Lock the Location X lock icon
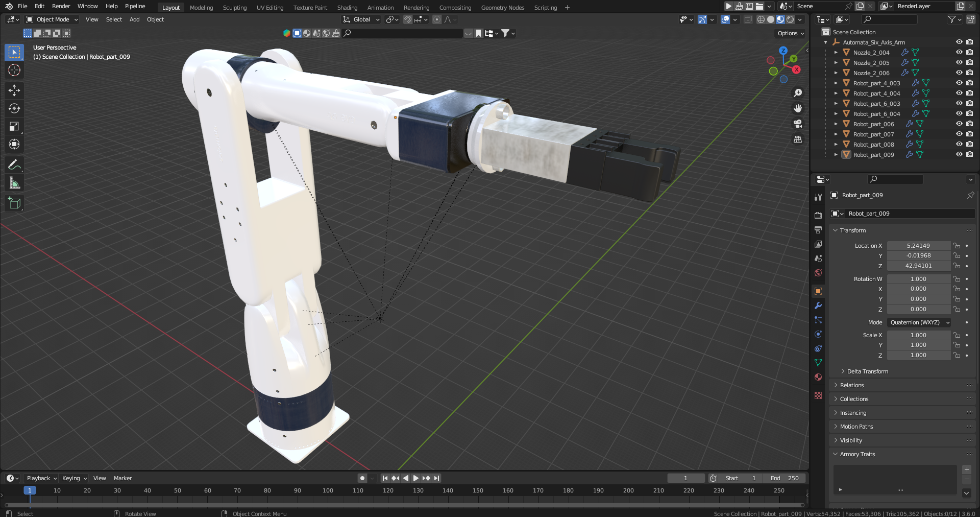Screen dimensions: 980x517 [x=957, y=246]
